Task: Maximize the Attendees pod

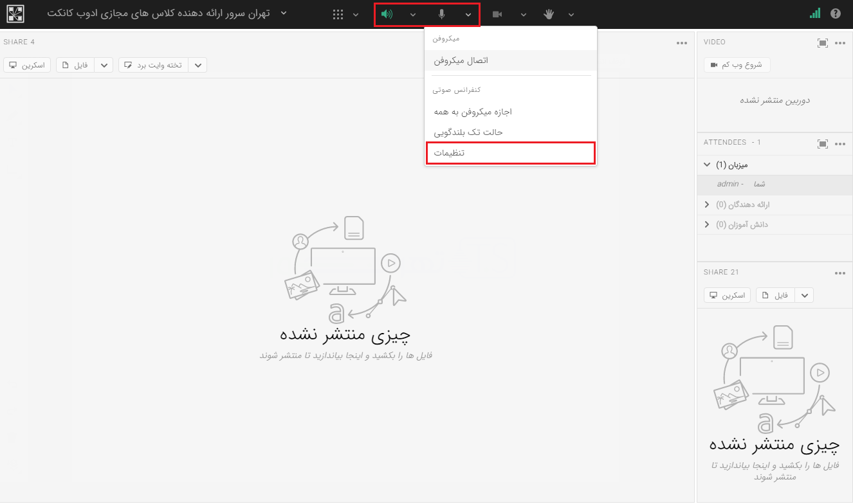Action: point(822,144)
